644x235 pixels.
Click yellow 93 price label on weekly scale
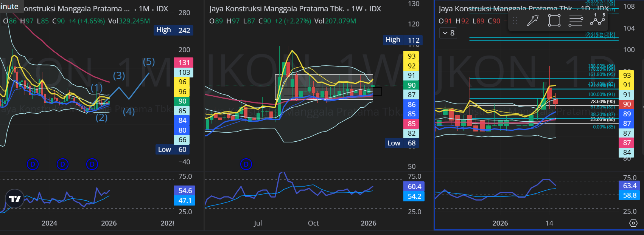tap(411, 56)
